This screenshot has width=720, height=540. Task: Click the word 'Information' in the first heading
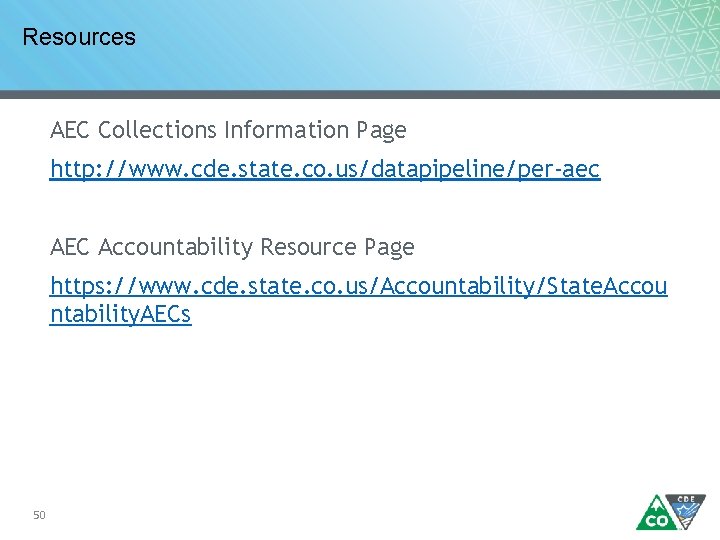click(x=287, y=130)
